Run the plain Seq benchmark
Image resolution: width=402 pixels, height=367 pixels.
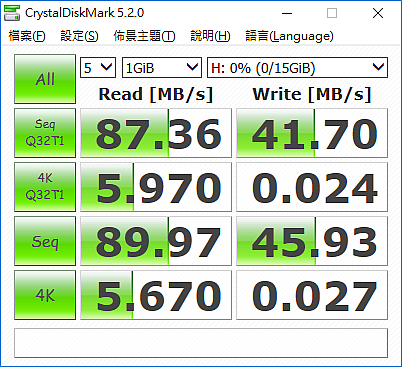(x=45, y=241)
